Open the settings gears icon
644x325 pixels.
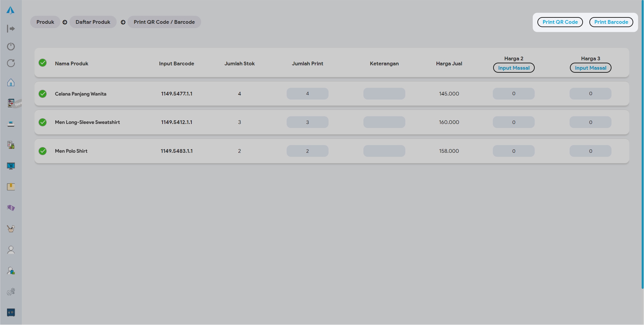click(x=11, y=292)
